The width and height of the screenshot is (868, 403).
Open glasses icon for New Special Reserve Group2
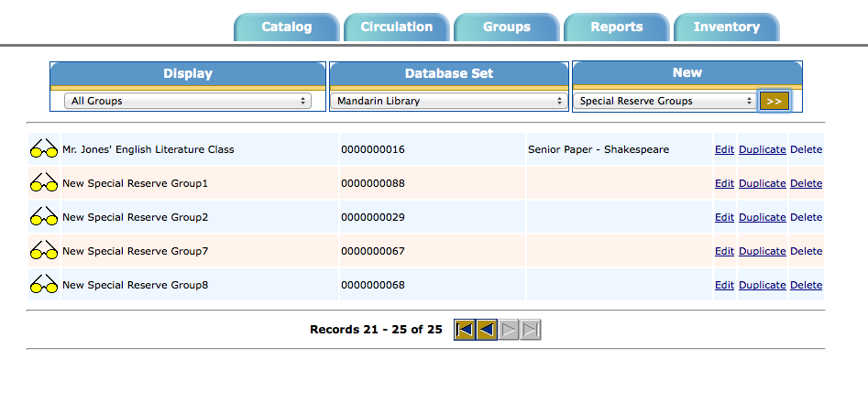(44, 217)
